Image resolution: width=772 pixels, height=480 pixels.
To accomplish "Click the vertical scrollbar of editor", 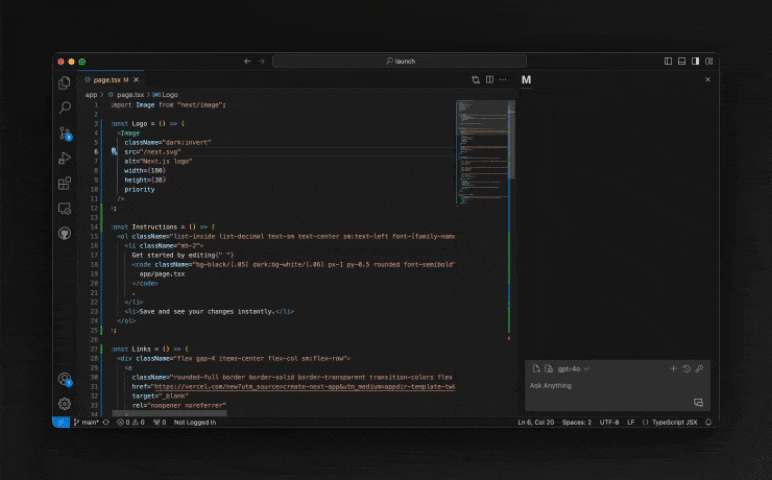I will (512, 140).
